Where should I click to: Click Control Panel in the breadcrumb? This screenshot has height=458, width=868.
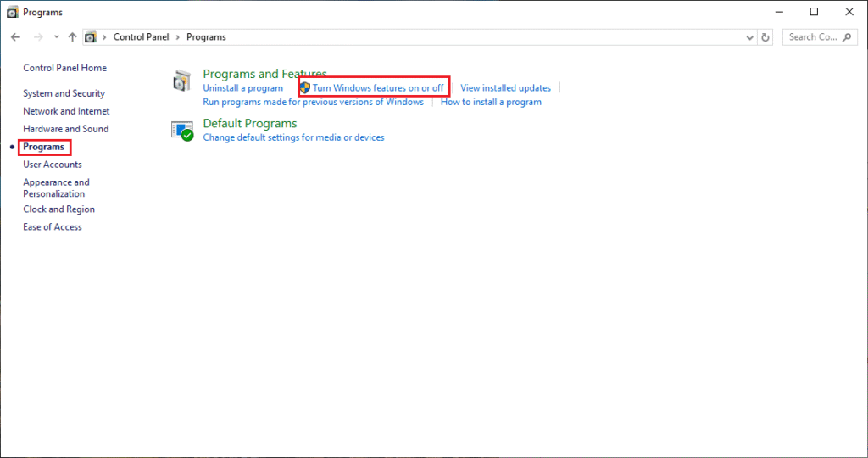point(142,37)
